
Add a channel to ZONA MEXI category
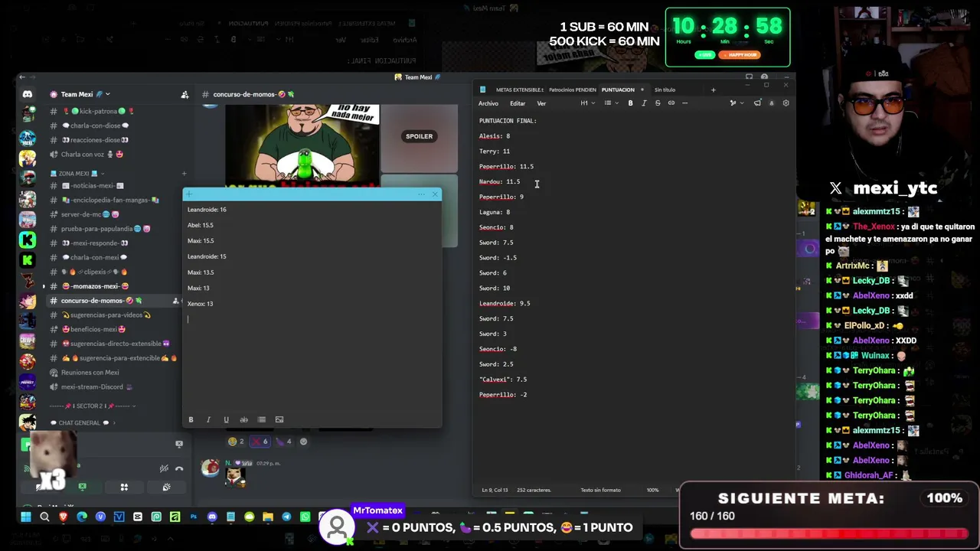click(x=184, y=174)
